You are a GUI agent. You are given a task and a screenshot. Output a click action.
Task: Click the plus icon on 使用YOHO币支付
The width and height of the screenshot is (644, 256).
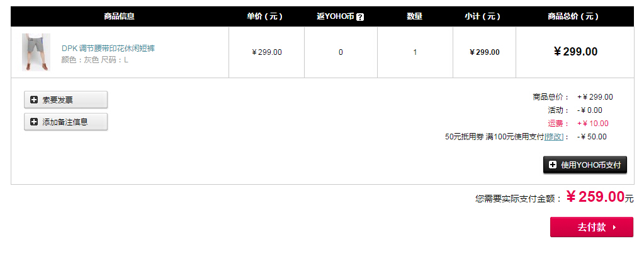click(x=553, y=165)
